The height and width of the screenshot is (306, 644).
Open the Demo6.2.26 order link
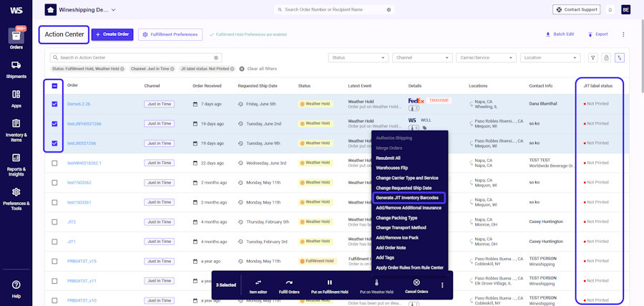(79, 104)
